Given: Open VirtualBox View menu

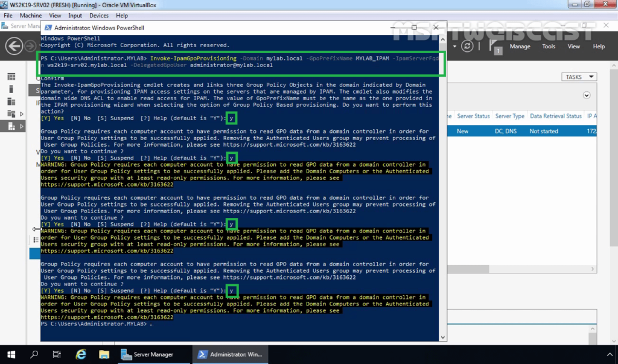Looking at the screenshot, I should [55, 15].
